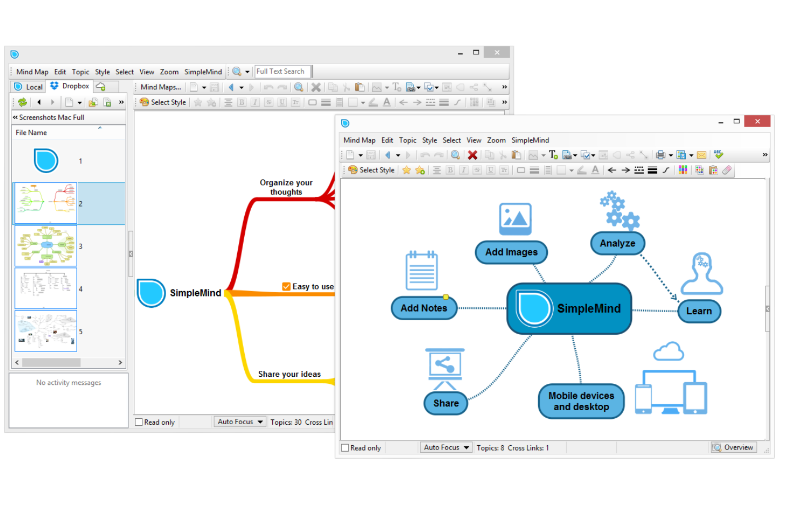Toggle Read only checkbox in back window
798x532 pixels.
(139, 422)
